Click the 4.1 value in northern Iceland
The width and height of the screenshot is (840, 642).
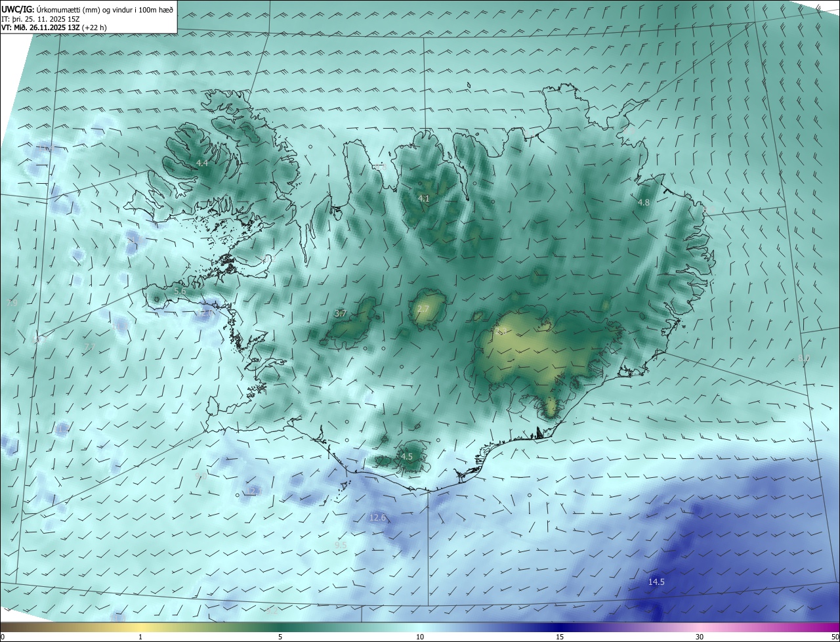click(423, 198)
